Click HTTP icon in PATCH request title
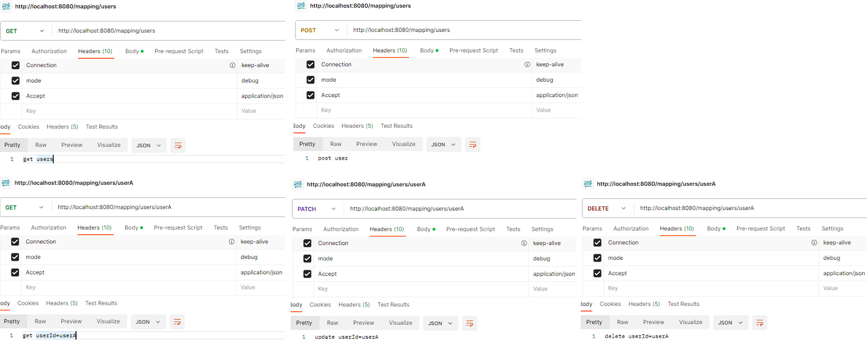The width and height of the screenshot is (868, 342). pos(298,185)
